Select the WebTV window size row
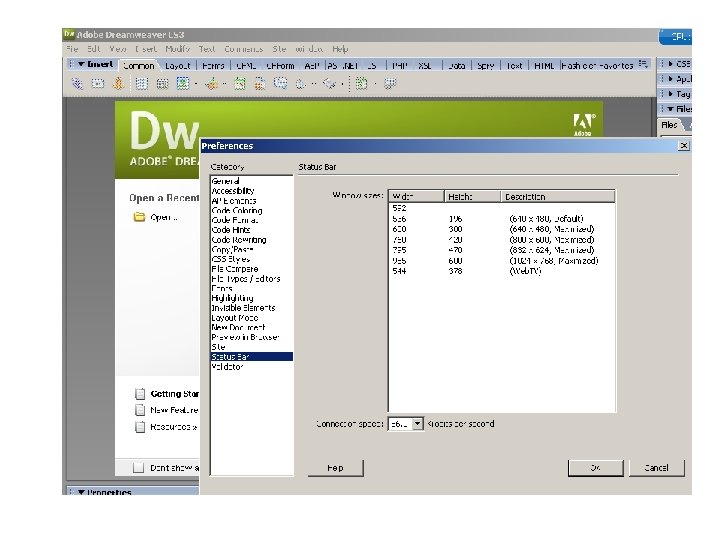 (501, 271)
